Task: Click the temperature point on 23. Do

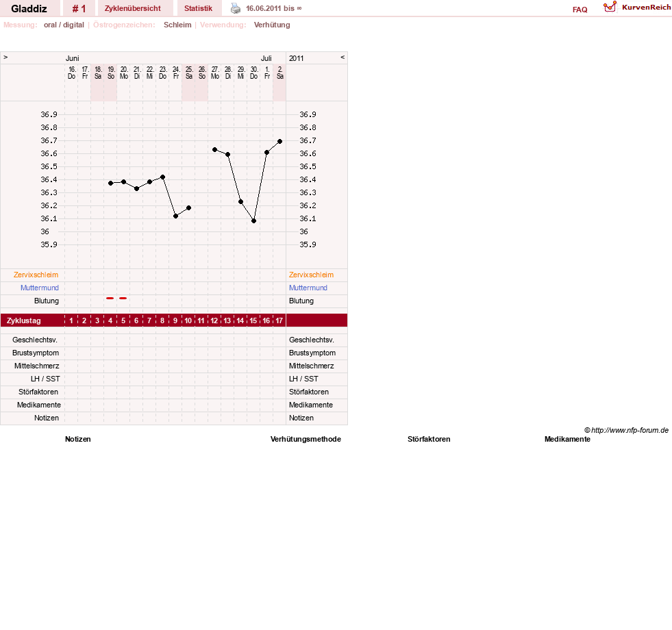Action: (x=162, y=177)
